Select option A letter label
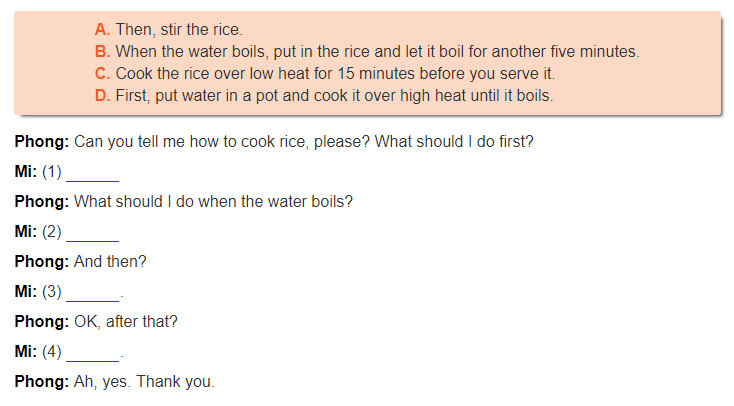Viewport: 734px width, 406px height. click(102, 30)
